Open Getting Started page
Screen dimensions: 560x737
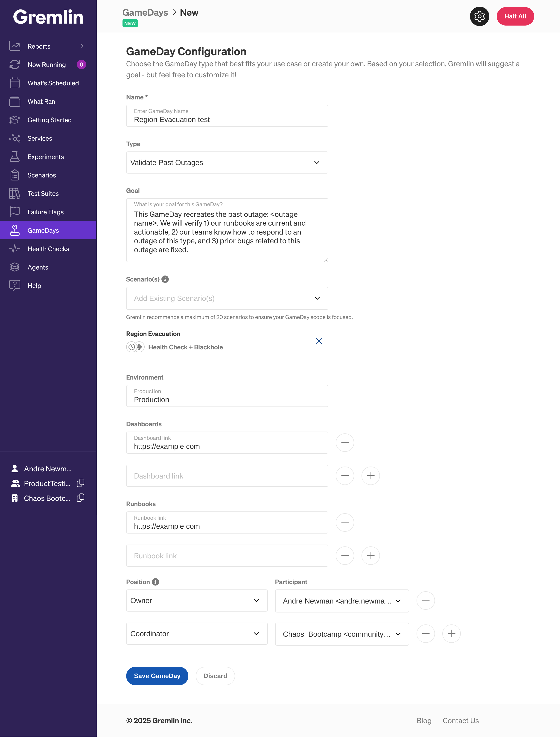pyautogui.click(x=49, y=120)
